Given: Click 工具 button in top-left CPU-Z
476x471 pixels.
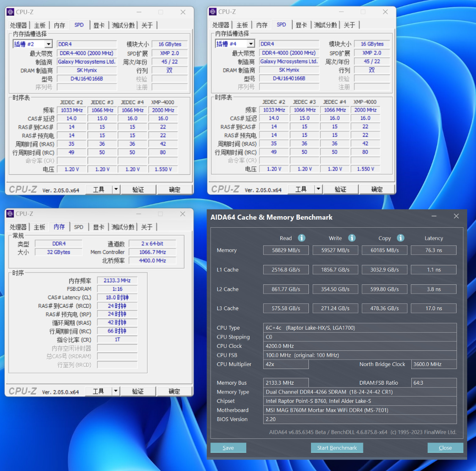Looking at the screenshot, I should click(x=99, y=190).
